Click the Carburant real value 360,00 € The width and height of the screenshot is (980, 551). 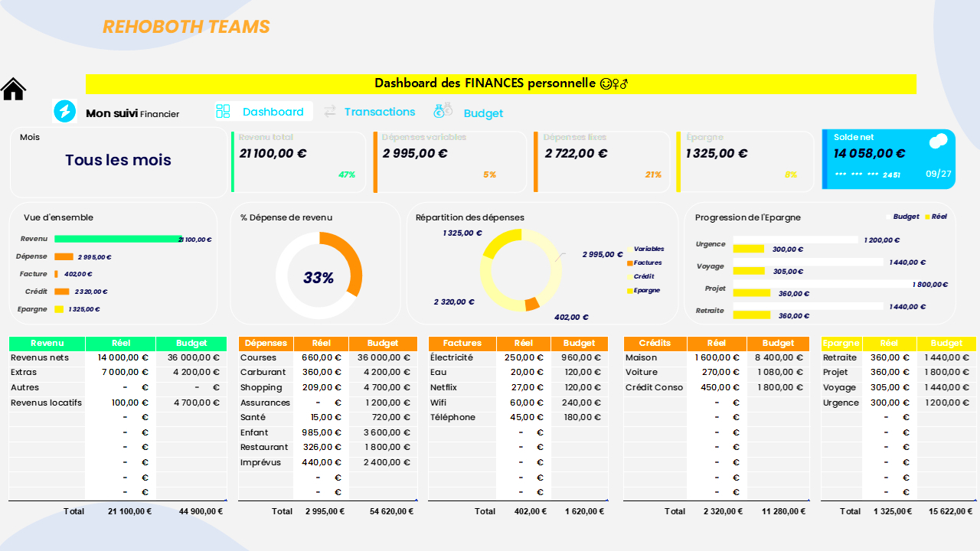[x=322, y=373]
